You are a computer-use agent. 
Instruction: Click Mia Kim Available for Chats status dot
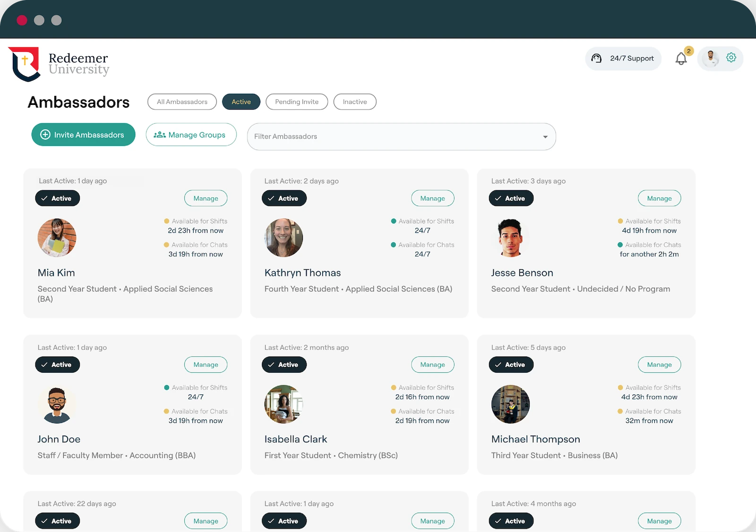[x=166, y=245]
